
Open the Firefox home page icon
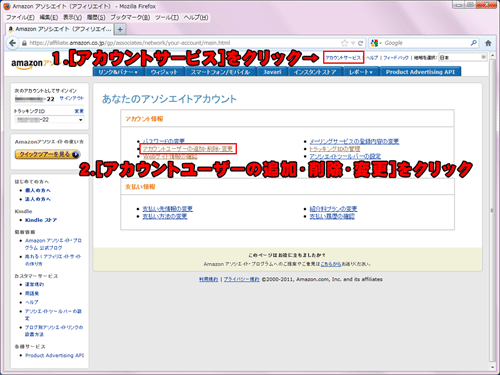[x=488, y=43]
